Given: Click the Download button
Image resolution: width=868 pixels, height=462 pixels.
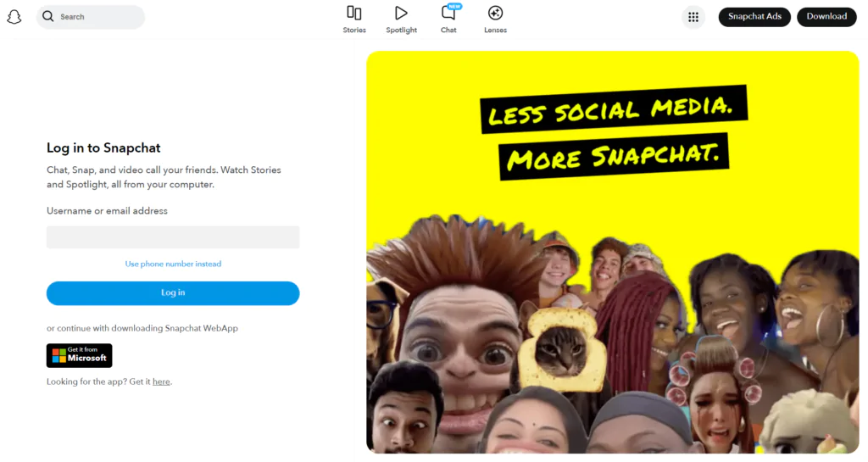Looking at the screenshot, I should point(826,17).
